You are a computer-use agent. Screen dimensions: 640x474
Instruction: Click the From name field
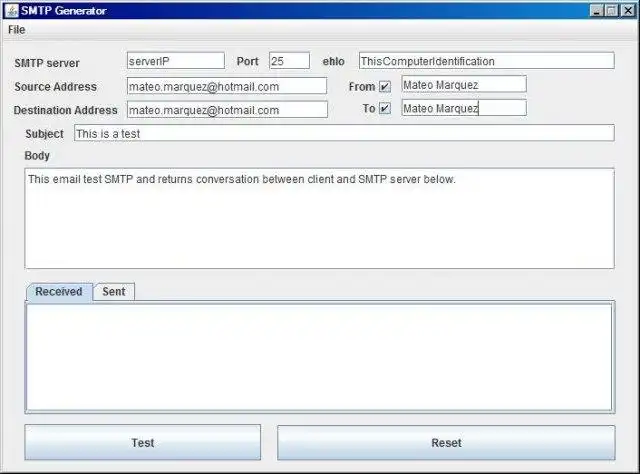pos(464,85)
